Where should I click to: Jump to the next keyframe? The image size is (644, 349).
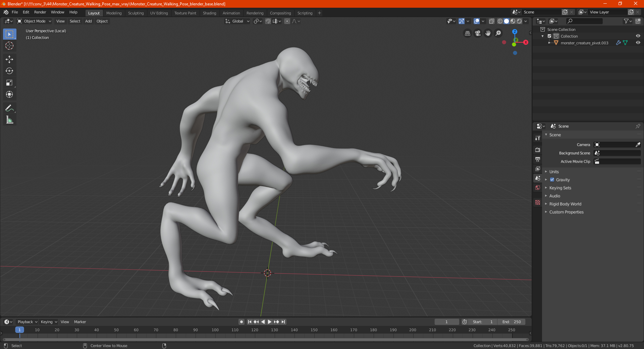click(276, 322)
